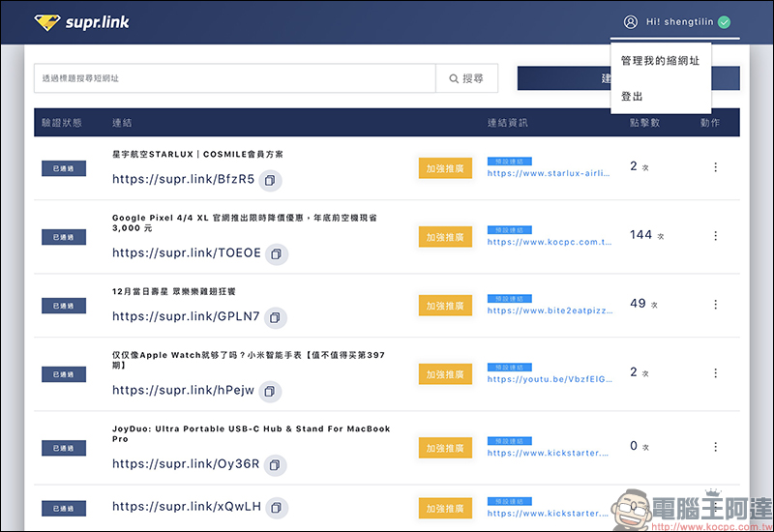This screenshot has height=532, width=774.
Task: Open short link https://supr.link/TOEOE
Action: (x=187, y=252)
